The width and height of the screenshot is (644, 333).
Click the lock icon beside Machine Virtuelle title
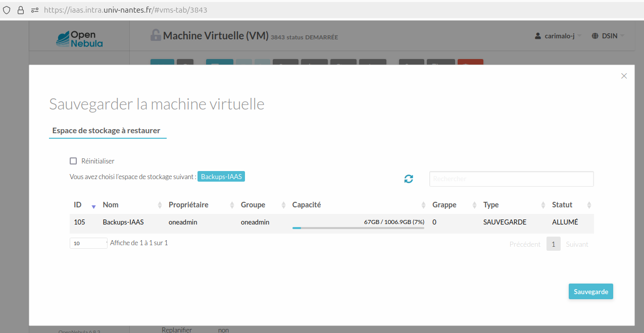point(155,35)
